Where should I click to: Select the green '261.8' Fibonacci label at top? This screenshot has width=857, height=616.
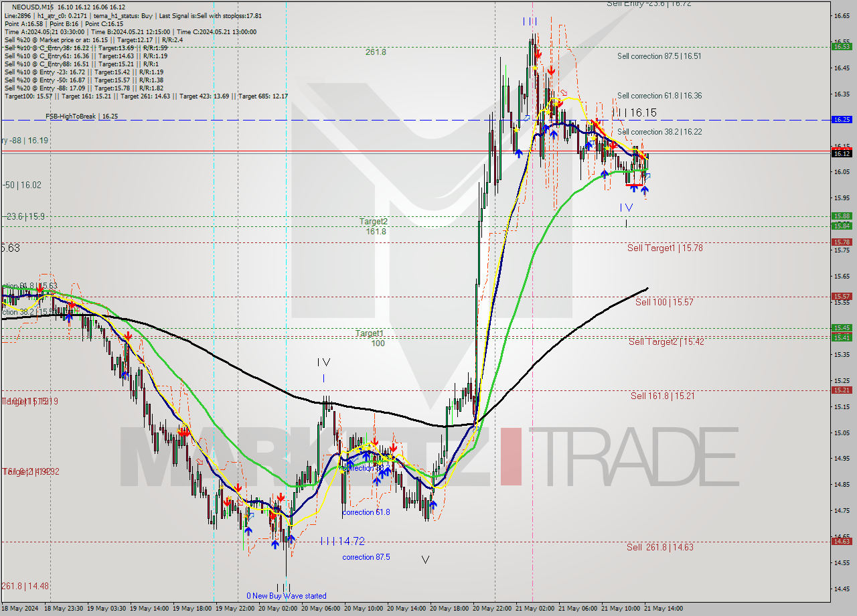click(376, 52)
